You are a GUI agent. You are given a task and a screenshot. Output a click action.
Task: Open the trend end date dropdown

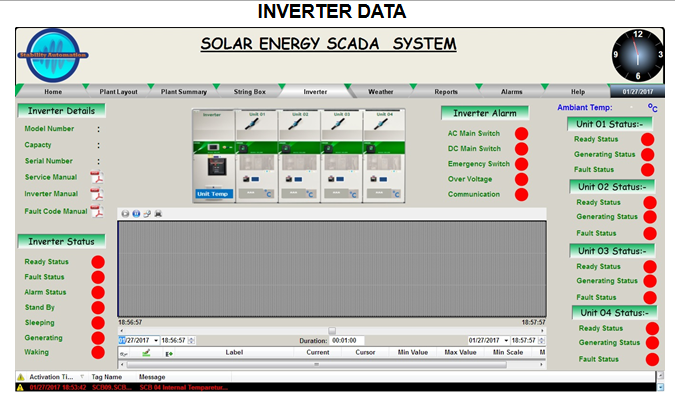coord(506,340)
